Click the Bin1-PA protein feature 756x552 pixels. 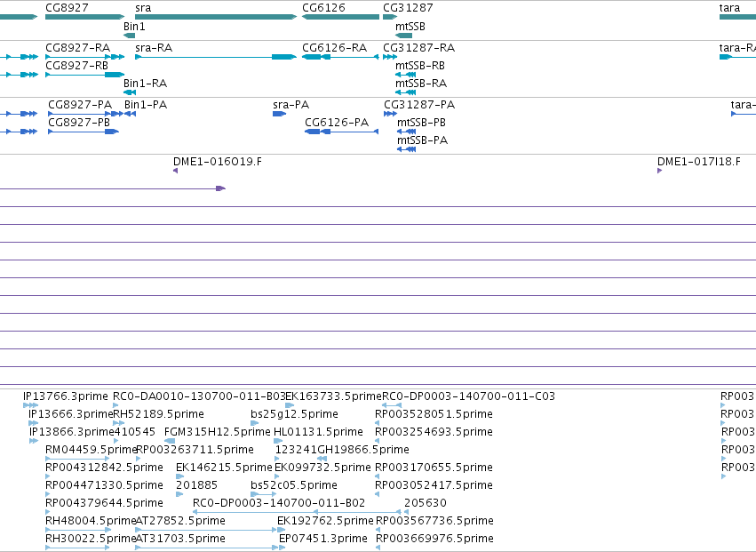click(x=131, y=114)
